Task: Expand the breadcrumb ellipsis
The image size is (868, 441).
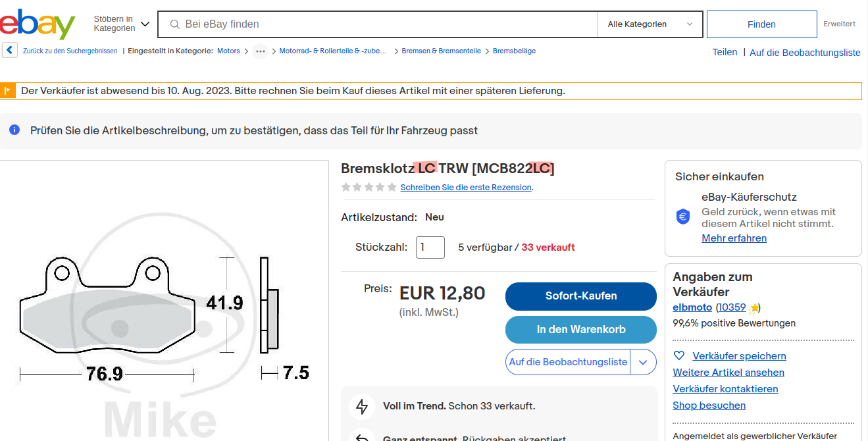Action: [261, 51]
